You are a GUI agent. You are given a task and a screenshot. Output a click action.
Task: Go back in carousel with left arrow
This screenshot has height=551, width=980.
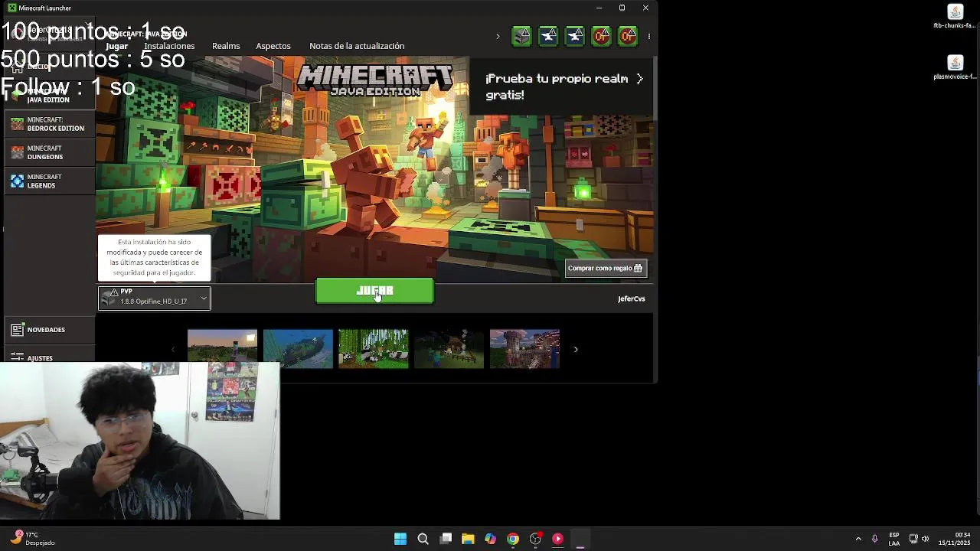(172, 350)
